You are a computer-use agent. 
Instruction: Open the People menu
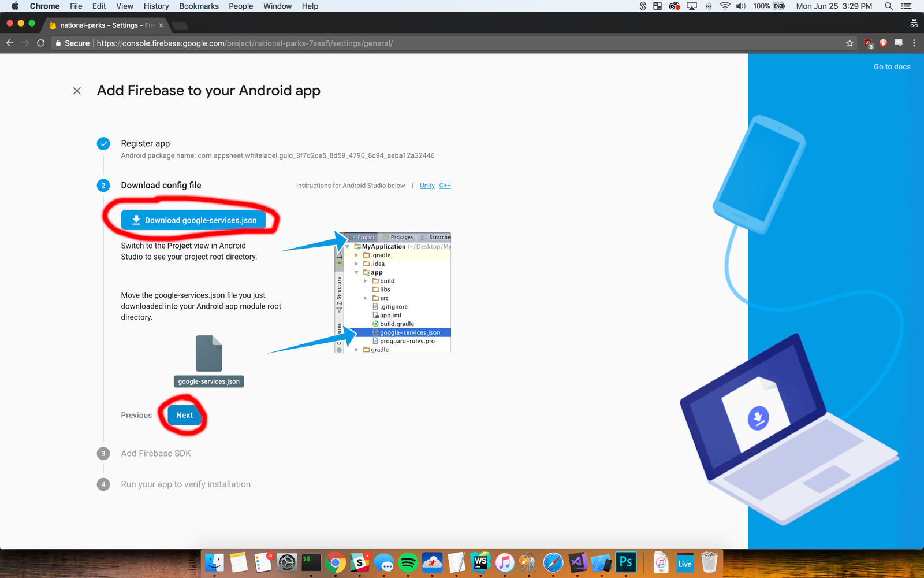point(241,6)
